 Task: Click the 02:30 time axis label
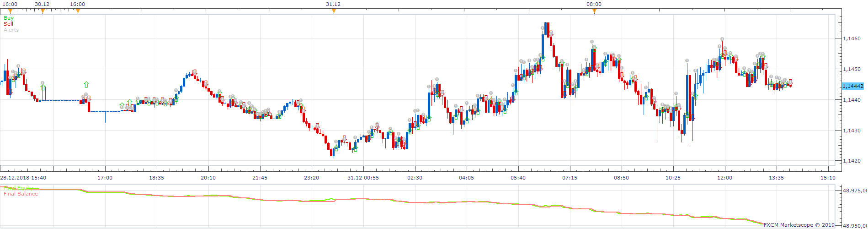click(x=415, y=178)
